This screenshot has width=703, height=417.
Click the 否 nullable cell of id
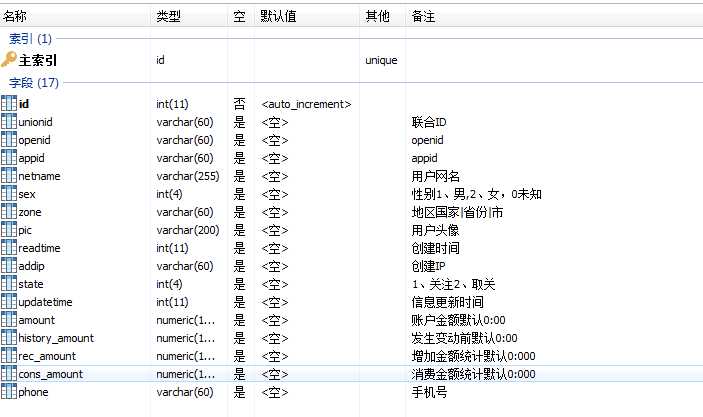tap(239, 104)
